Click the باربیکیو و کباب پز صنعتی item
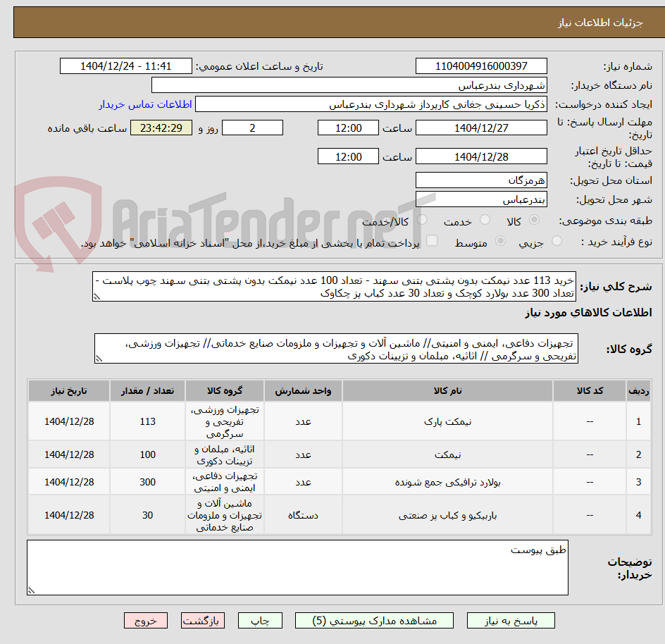665x644 pixels. pyautogui.click(x=447, y=516)
